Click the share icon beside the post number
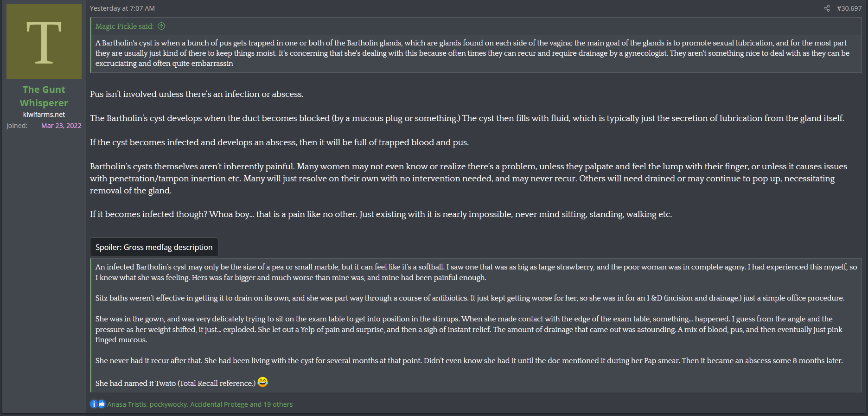Screen dimensions: 868x416 (827, 8)
